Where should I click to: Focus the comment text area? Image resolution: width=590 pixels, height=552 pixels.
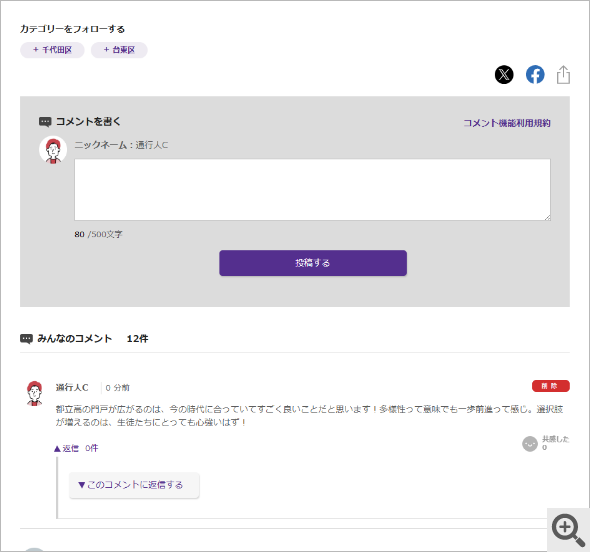pos(312,190)
